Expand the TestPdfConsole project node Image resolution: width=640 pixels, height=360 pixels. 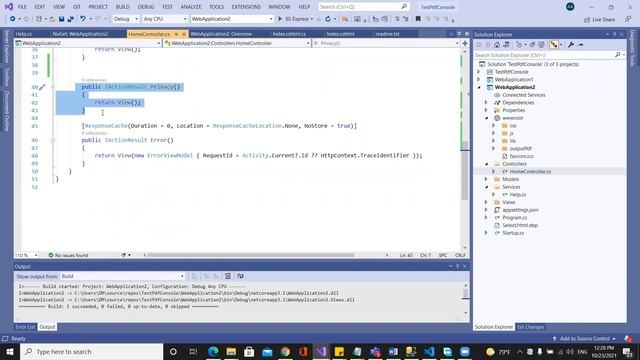coord(479,72)
